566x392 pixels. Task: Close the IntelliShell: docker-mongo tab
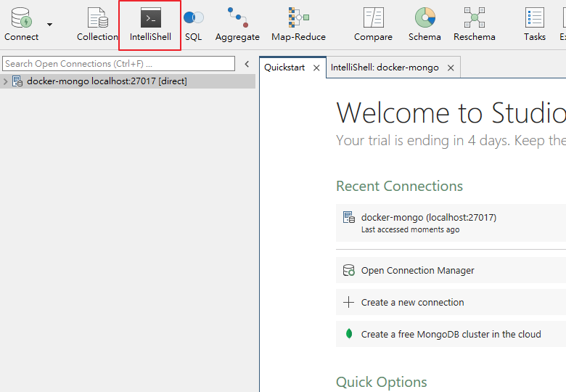click(x=451, y=68)
